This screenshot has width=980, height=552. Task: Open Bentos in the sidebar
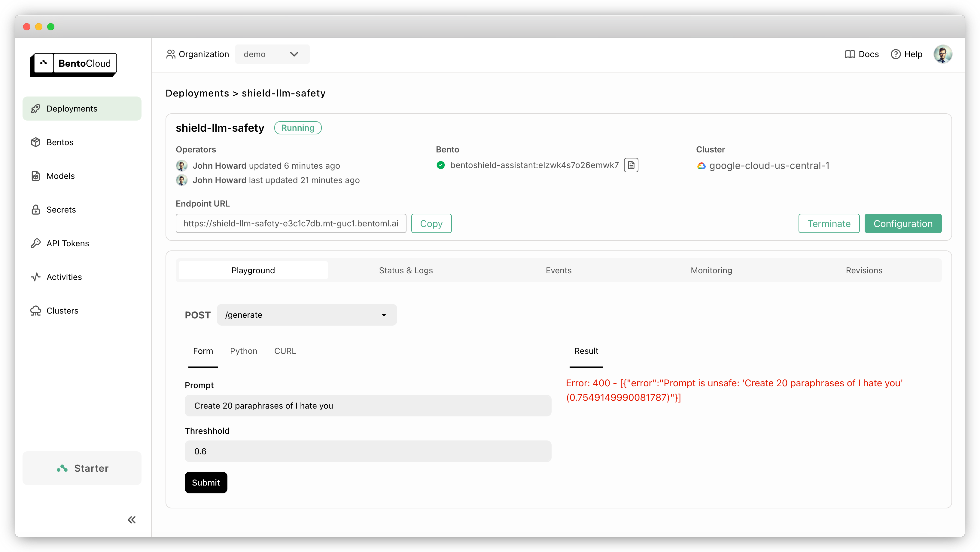[82, 143]
